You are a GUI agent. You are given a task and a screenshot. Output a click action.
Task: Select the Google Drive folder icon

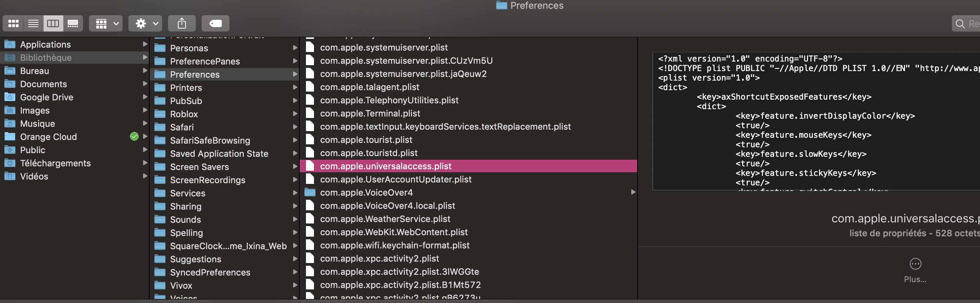click(x=10, y=97)
